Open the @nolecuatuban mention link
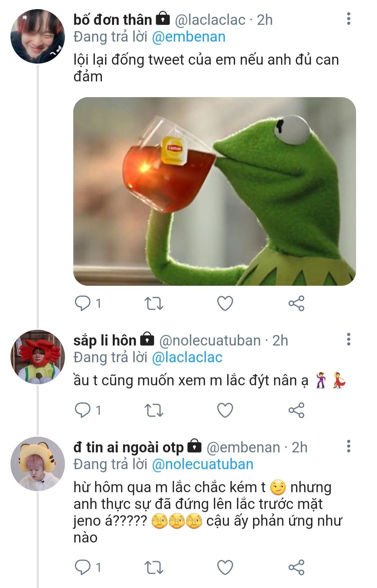Image resolution: width=377 pixels, height=588 pixels. tap(202, 464)
